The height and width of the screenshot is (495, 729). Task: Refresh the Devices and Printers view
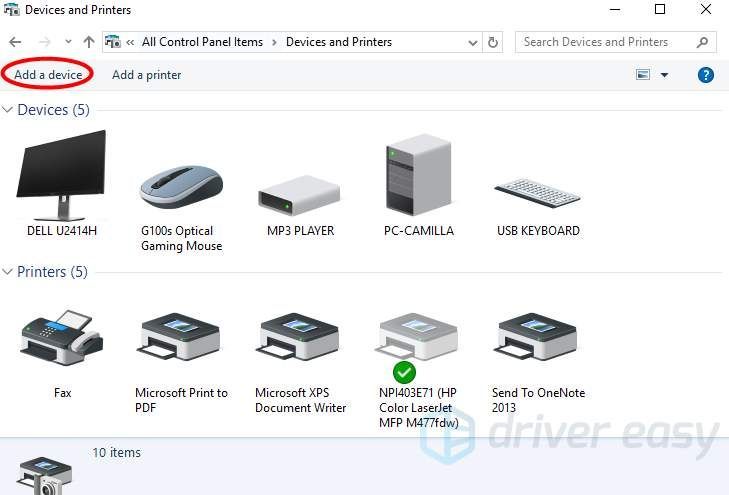pos(493,42)
